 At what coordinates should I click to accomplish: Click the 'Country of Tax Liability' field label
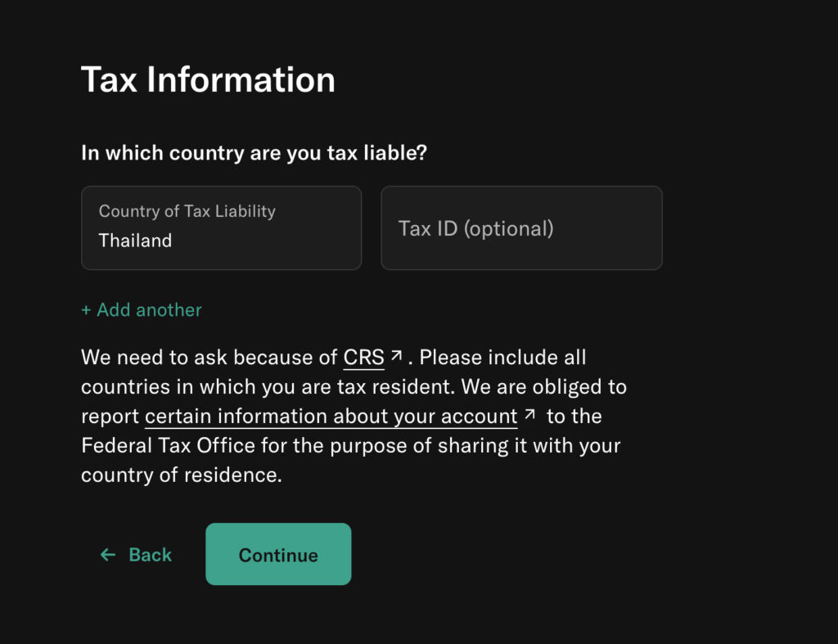(x=187, y=211)
